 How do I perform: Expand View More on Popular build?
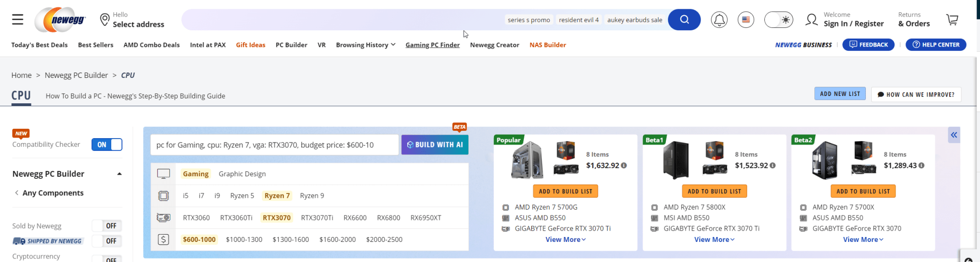click(565, 239)
